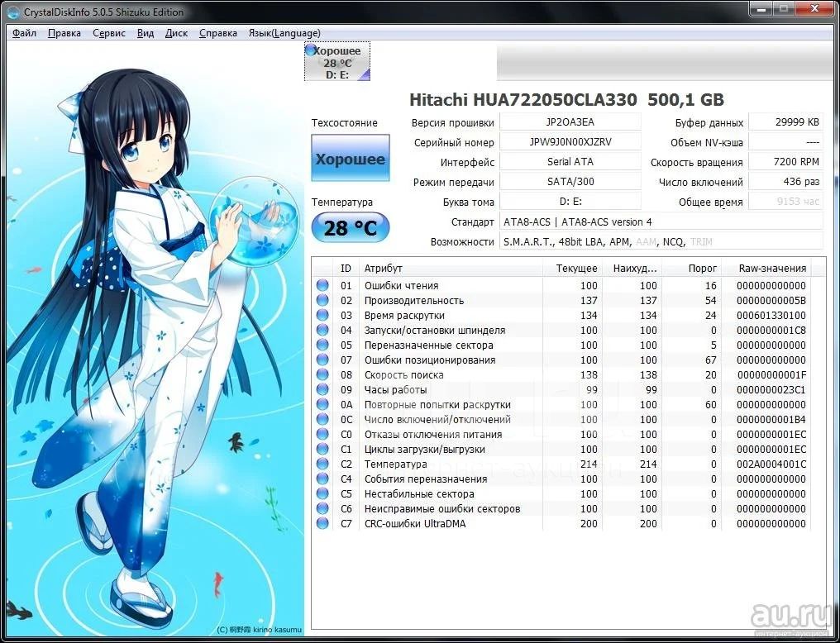Viewport: 840px width, 643px height.
Task: Click the CrystalDiskInfo title bar app icon
Action: click(x=15, y=12)
